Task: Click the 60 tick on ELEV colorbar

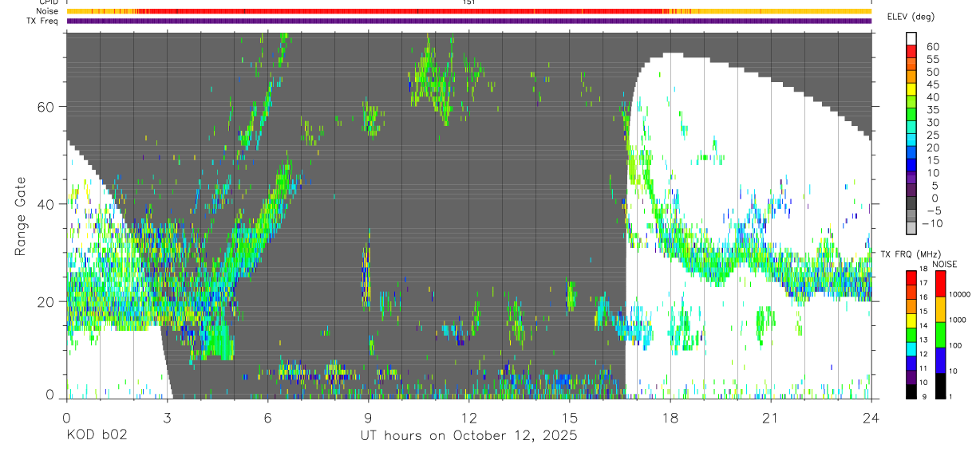Action: pos(931,47)
